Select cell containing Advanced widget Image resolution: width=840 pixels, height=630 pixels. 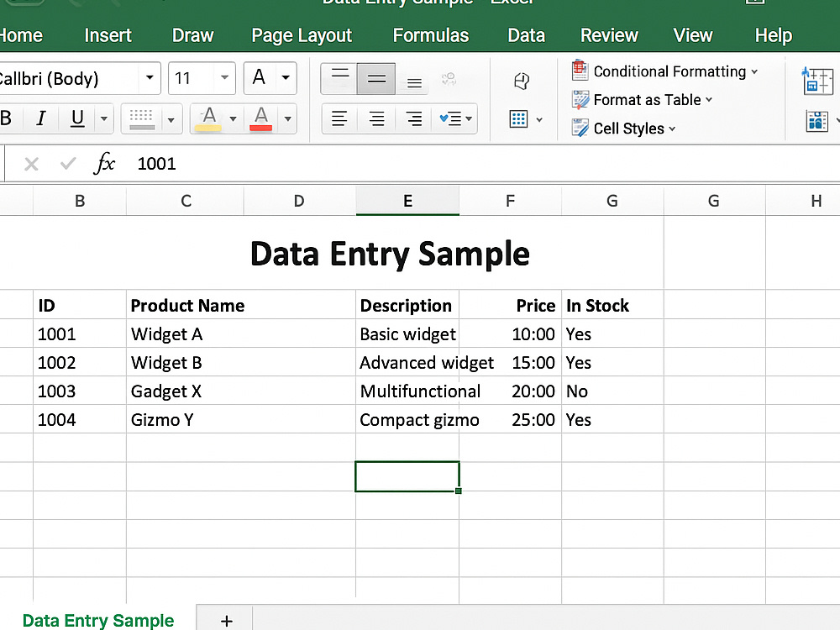pos(407,363)
